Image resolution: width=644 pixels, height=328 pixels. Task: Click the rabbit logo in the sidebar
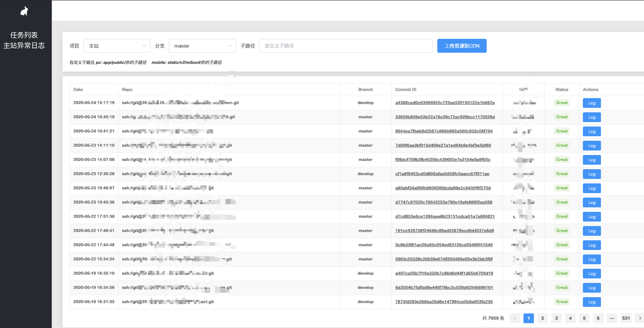(24, 11)
